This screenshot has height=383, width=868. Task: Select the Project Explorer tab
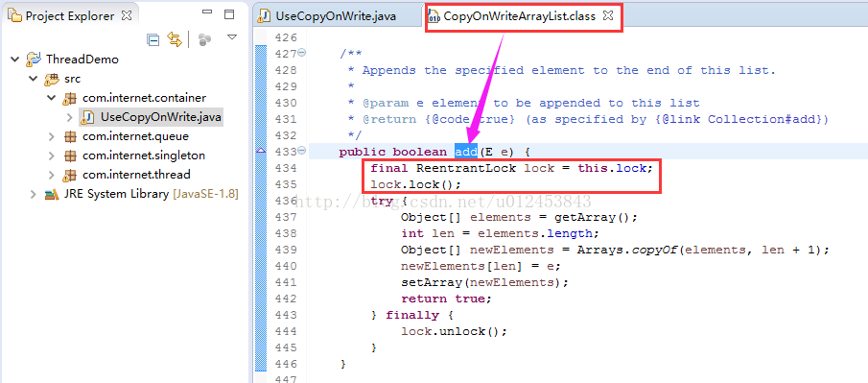tap(70, 16)
